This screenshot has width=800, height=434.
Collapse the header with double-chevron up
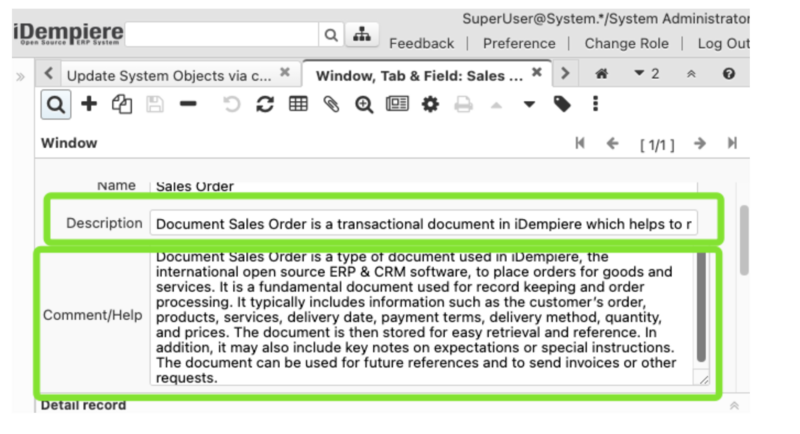coord(689,74)
